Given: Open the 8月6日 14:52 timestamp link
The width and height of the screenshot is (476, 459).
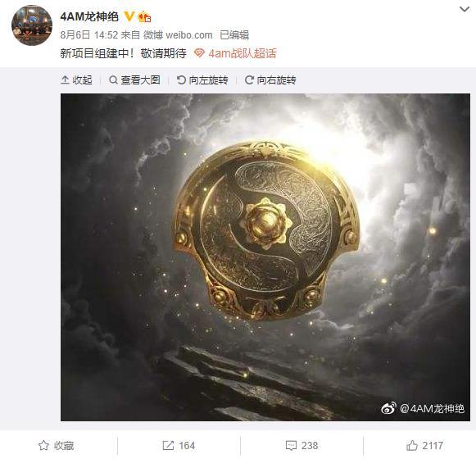Looking at the screenshot, I should [89, 35].
